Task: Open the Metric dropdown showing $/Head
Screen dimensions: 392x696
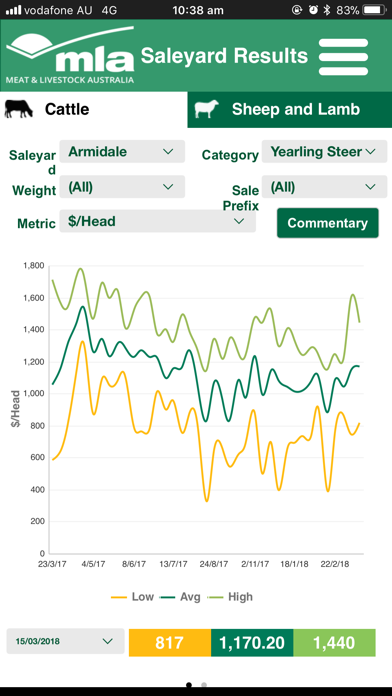Action: point(158,221)
